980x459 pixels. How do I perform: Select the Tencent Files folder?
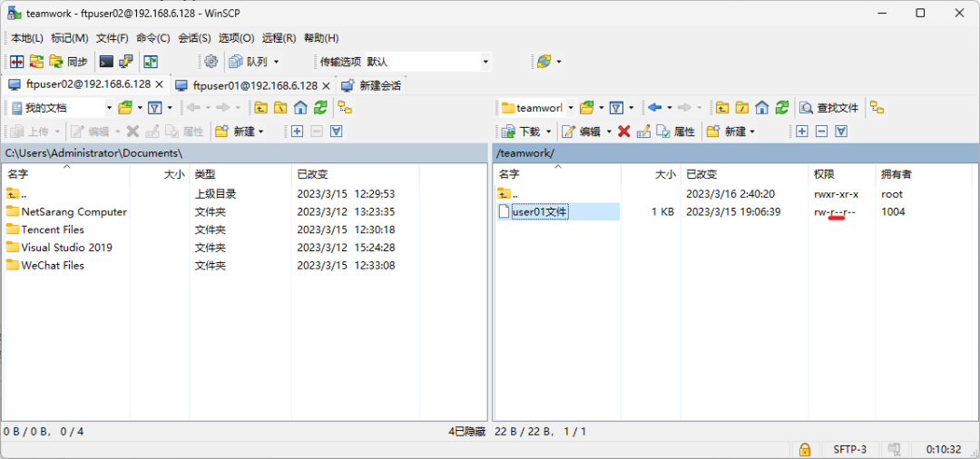[53, 229]
